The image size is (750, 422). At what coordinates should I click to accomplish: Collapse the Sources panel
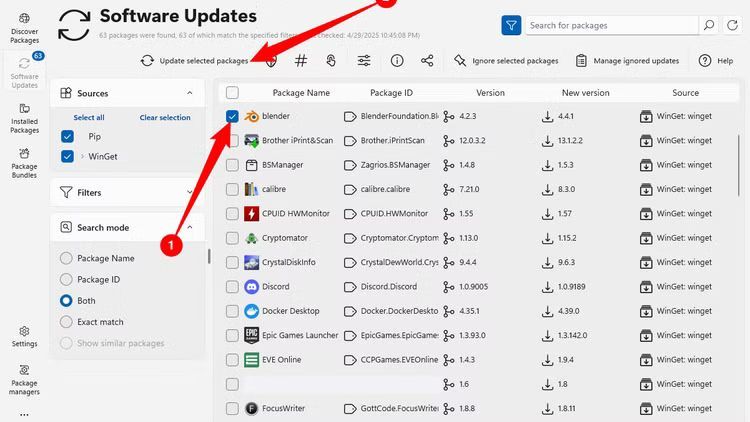coord(189,94)
